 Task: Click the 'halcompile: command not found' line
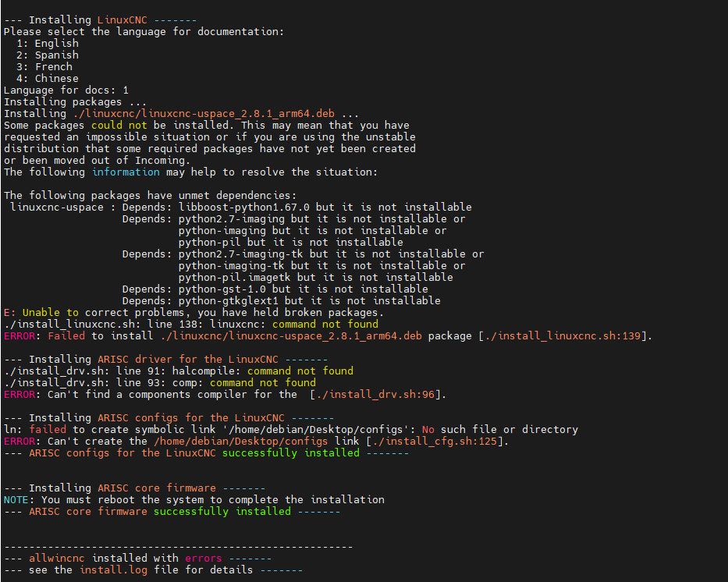[x=178, y=371]
